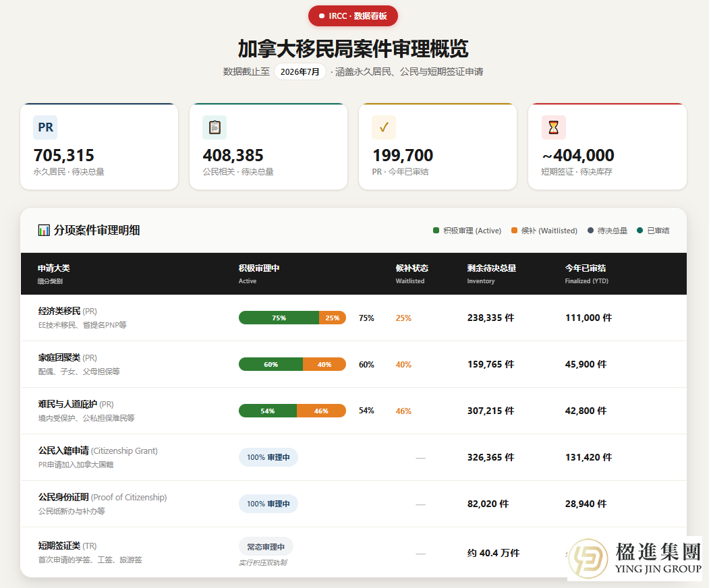Click the orange 25% waitlisted value

tap(403, 318)
